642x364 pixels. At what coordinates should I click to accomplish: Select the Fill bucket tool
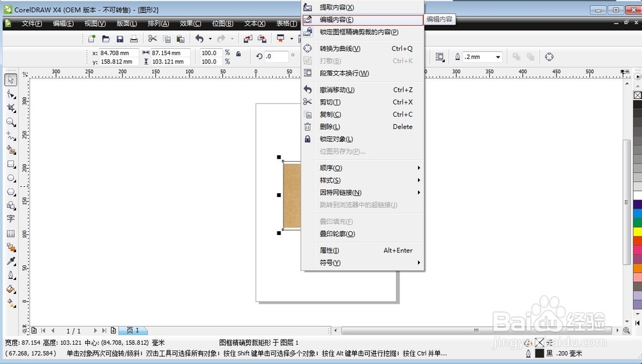click(x=11, y=289)
